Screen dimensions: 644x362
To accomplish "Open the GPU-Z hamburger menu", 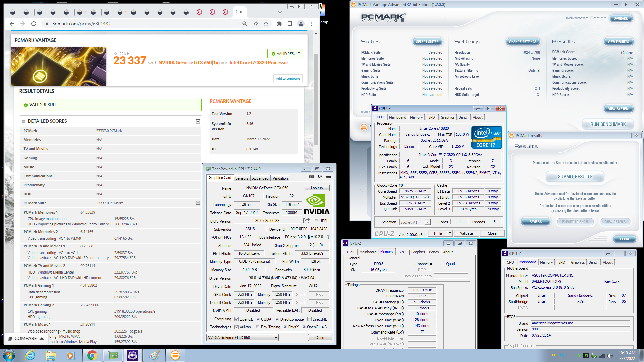I will click(329, 176).
